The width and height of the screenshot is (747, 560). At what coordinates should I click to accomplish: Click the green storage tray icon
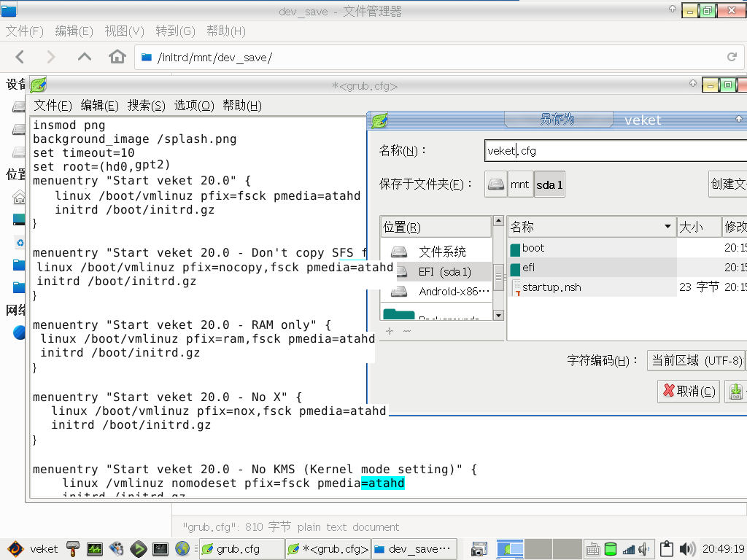[611, 549]
